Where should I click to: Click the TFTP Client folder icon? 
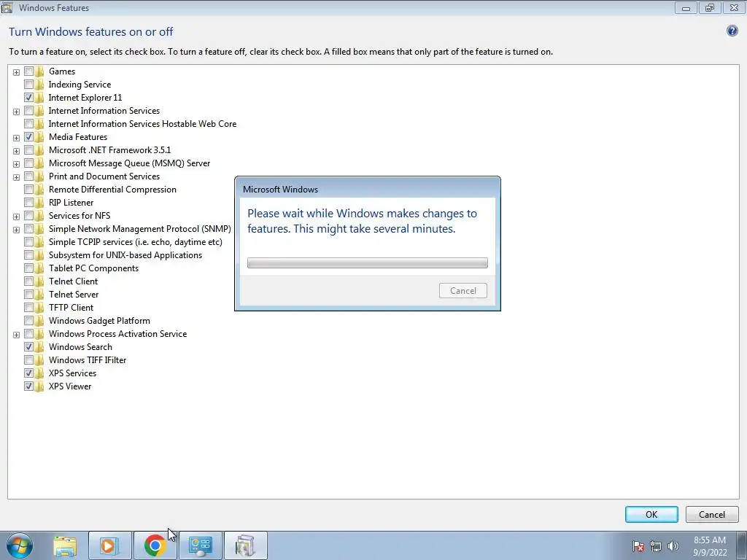click(x=39, y=308)
